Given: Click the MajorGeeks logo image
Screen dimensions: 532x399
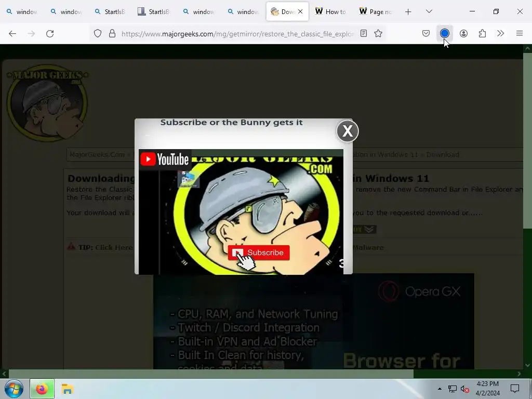Looking at the screenshot, I should (47, 103).
